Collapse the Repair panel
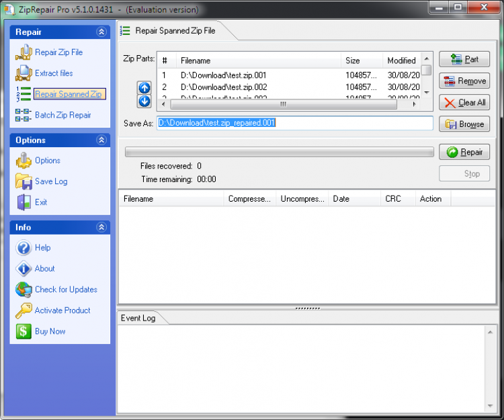Image resolution: width=504 pixels, height=420 pixels. coord(101,32)
